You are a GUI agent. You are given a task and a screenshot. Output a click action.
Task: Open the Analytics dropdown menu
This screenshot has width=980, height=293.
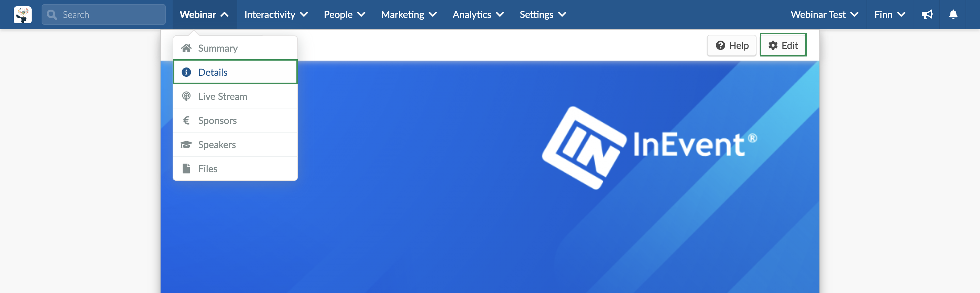point(478,14)
